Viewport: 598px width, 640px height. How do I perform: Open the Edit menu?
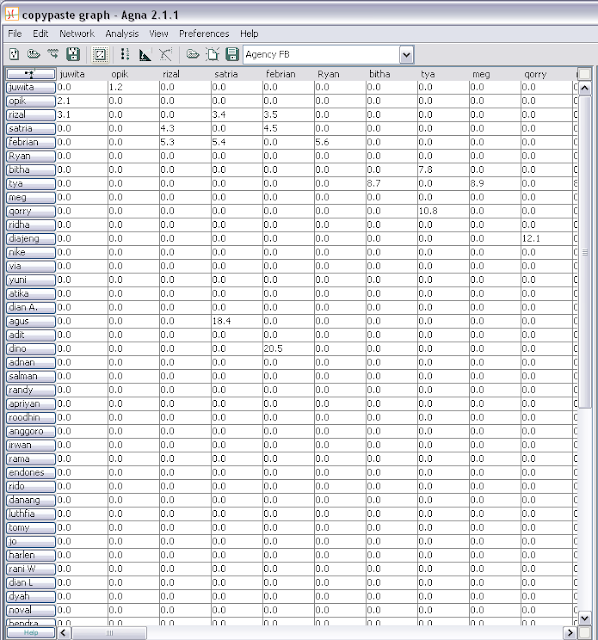40,33
